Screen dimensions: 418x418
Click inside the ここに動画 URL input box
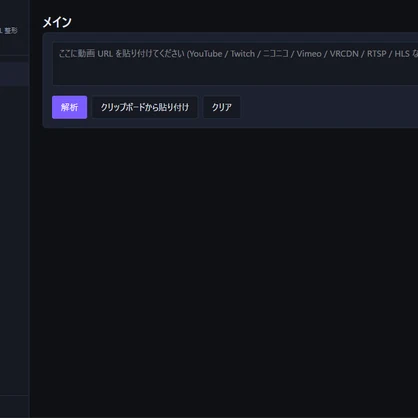(235, 64)
